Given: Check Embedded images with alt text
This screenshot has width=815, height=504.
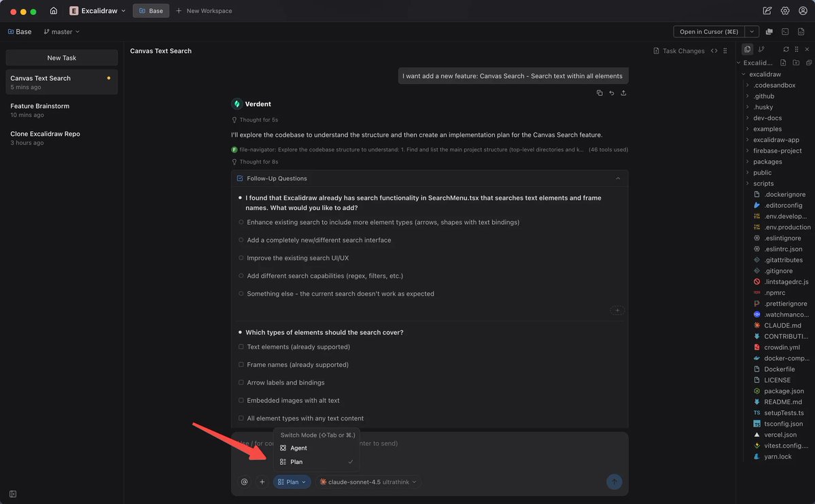Looking at the screenshot, I should pyautogui.click(x=241, y=400).
